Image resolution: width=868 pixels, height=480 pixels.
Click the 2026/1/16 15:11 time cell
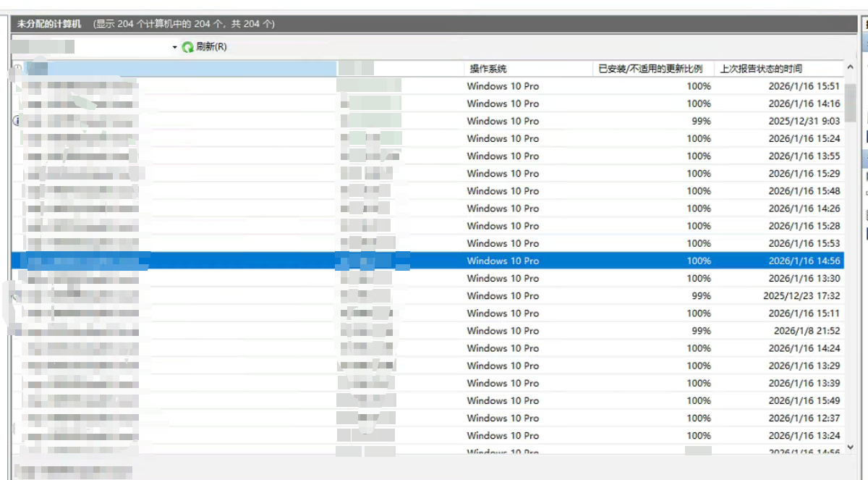[x=804, y=313]
